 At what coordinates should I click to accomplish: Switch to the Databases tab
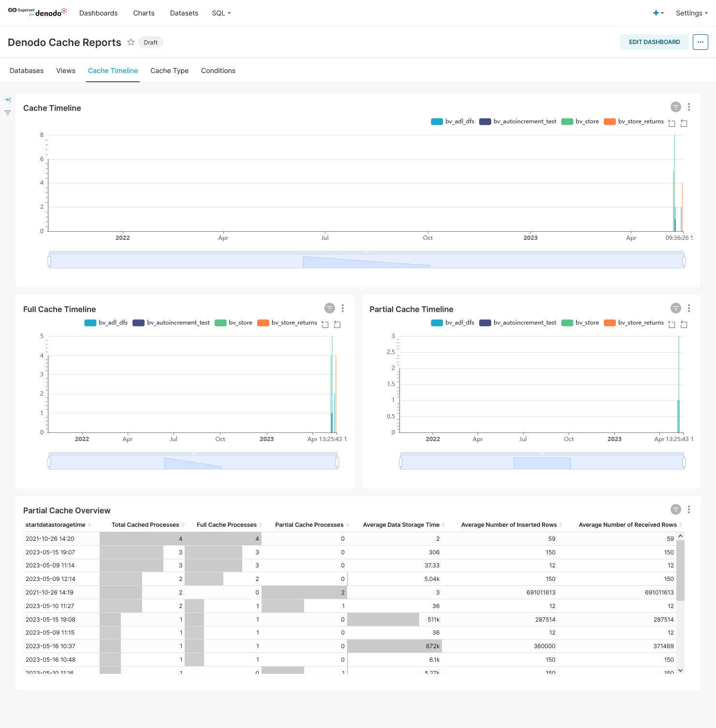pos(27,71)
